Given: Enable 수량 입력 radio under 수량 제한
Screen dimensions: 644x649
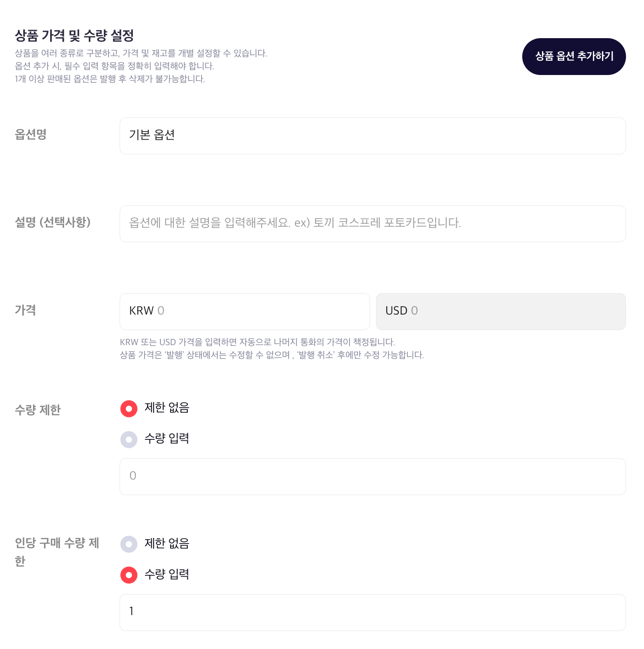Looking at the screenshot, I should pos(128,439).
